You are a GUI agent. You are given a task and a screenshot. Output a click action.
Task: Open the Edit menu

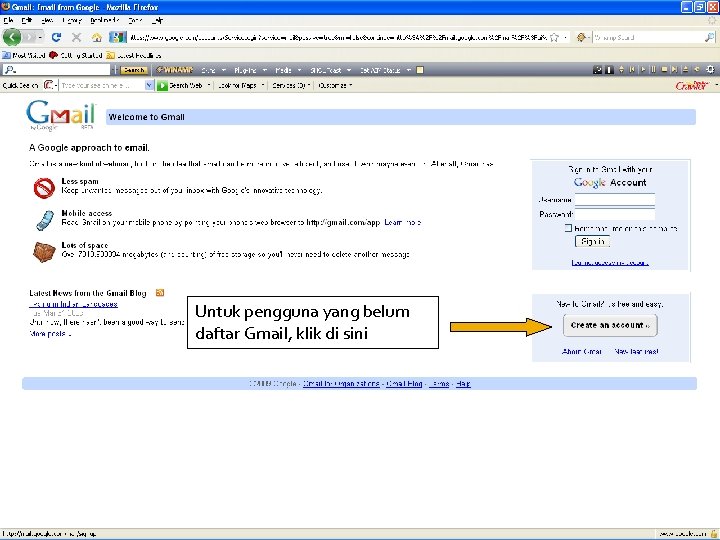(27, 20)
